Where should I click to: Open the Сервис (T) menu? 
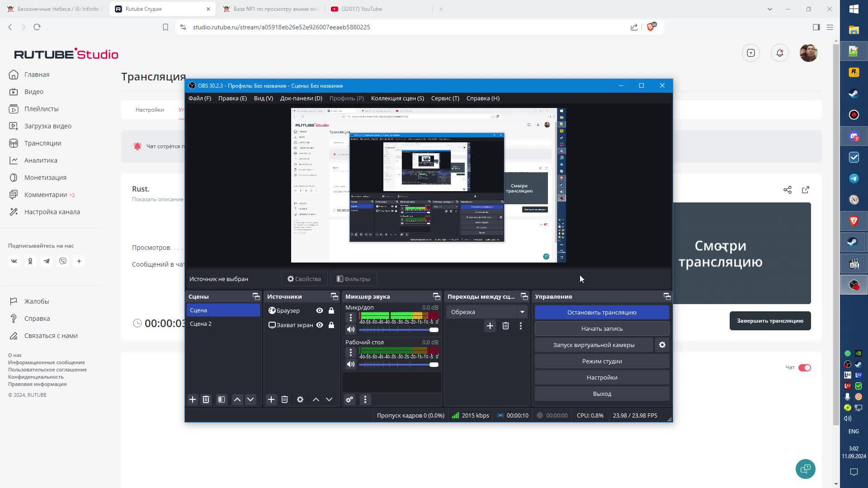[445, 98]
